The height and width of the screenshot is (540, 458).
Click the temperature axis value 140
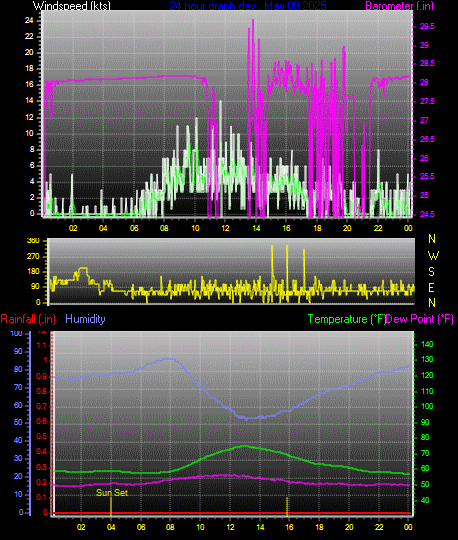click(x=427, y=344)
